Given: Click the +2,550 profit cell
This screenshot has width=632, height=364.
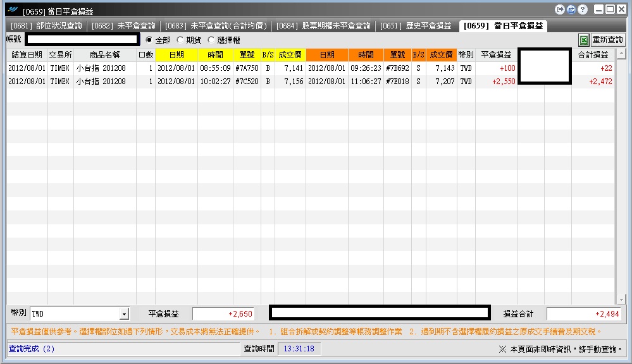Looking at the screenshot, I should click(x=497, y=82).
